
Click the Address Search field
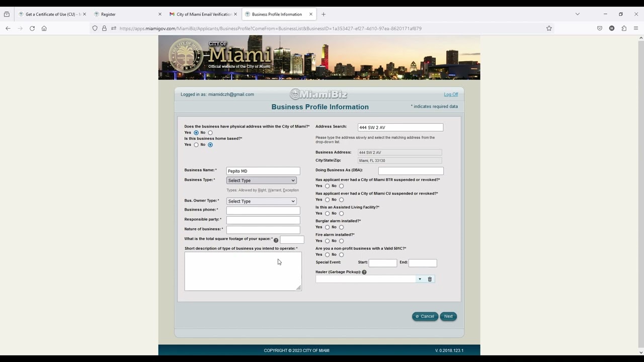coord(400,128)
